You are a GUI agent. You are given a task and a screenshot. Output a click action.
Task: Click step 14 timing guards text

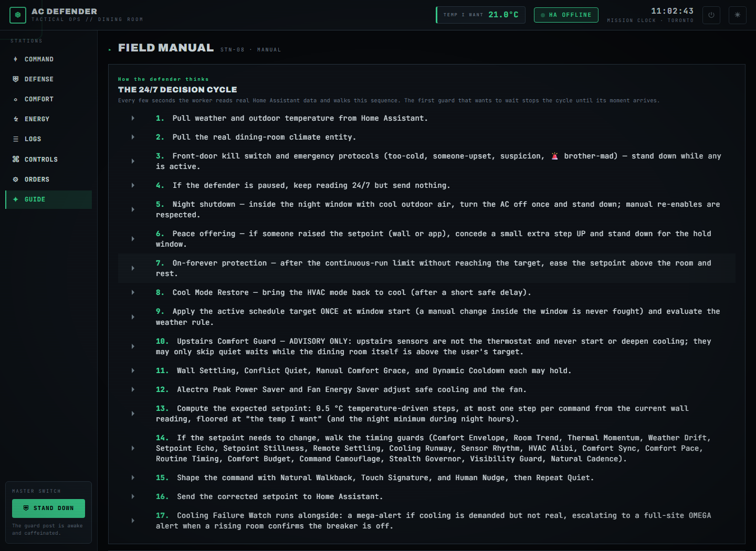433,448
